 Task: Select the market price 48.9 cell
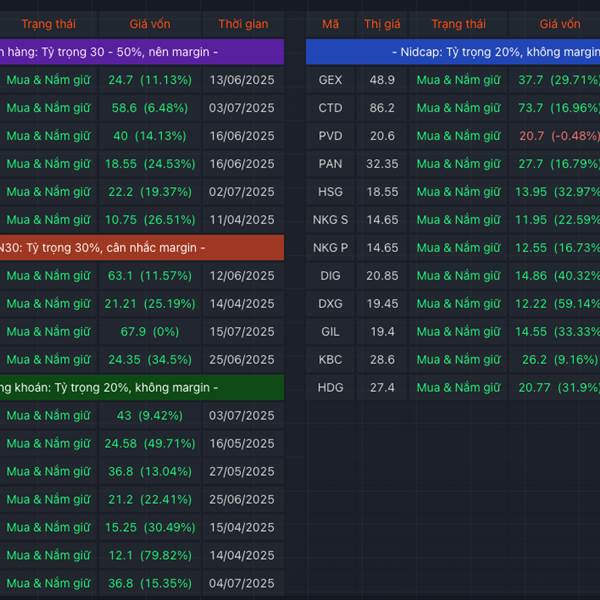pos(382,80)
